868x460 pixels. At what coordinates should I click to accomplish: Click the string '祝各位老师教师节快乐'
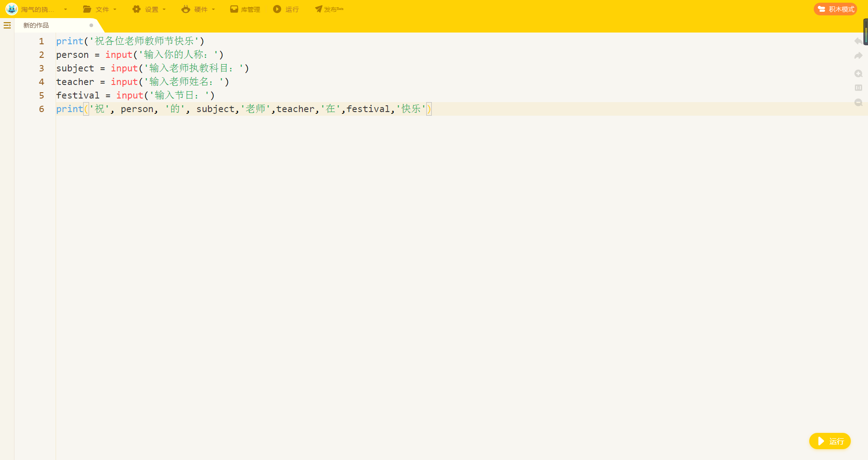(x=144, y=41)
